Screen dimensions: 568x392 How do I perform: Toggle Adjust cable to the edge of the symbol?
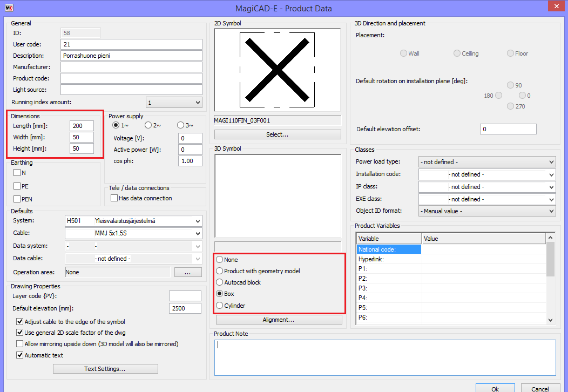[20, 321]
